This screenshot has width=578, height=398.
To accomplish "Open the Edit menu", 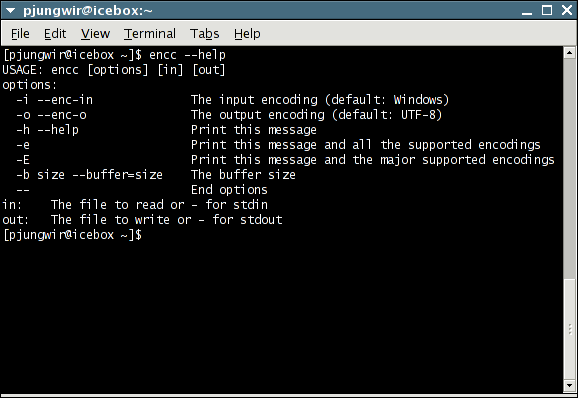I will [55, 34].
